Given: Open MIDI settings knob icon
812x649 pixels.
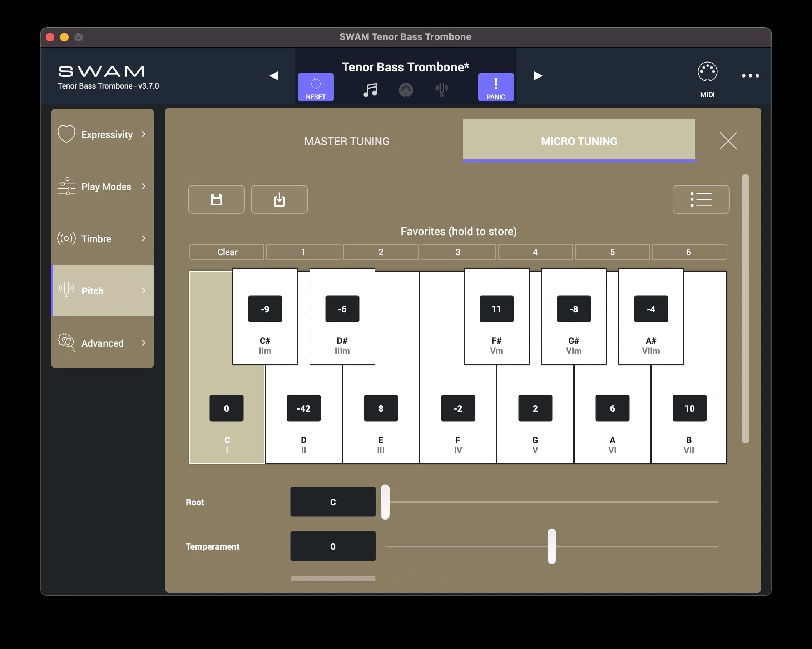Looking at the screenshot, I should 707,72.
